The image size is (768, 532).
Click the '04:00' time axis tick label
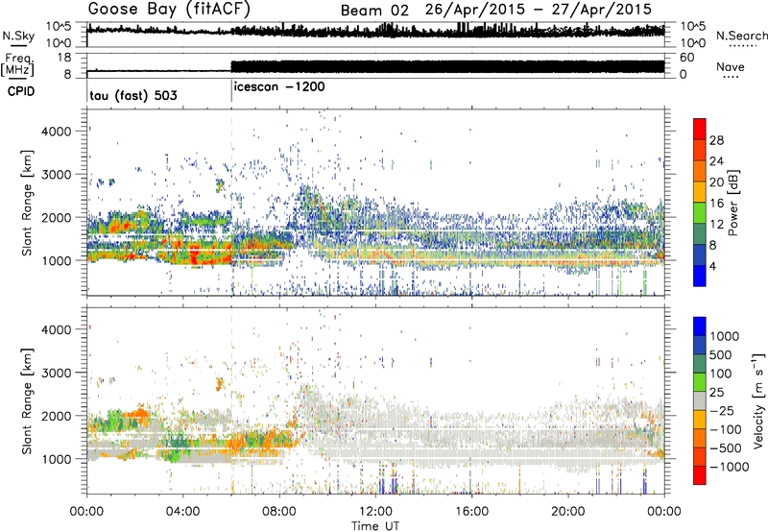(x=183, y=512)
